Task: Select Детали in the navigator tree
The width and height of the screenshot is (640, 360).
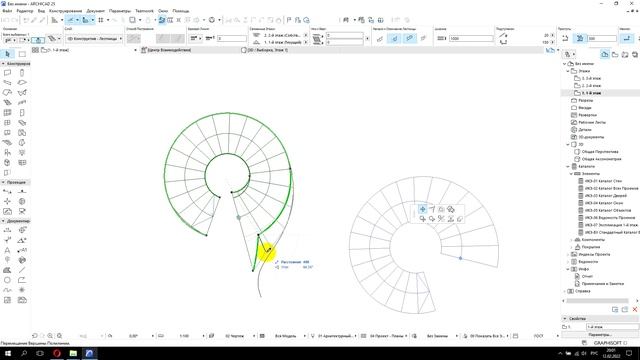Action: (x=584, y=130)
